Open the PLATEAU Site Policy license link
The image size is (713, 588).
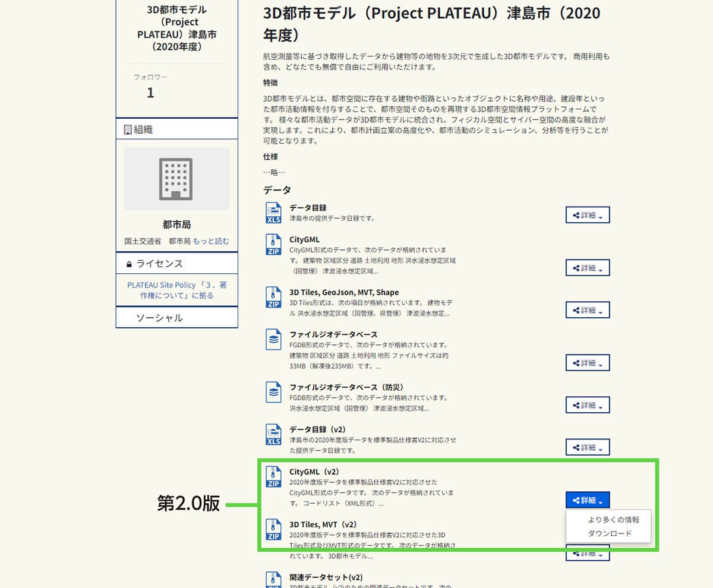(176, 290)
